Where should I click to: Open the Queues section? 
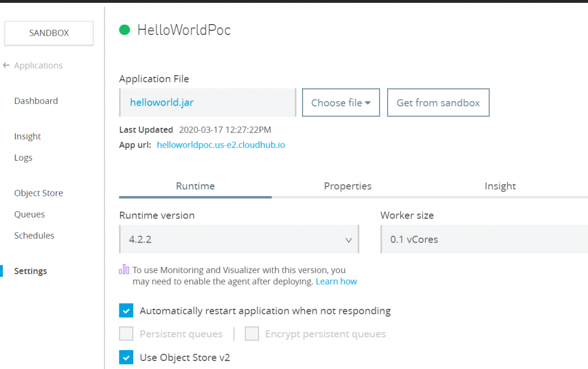click(28, 214)
